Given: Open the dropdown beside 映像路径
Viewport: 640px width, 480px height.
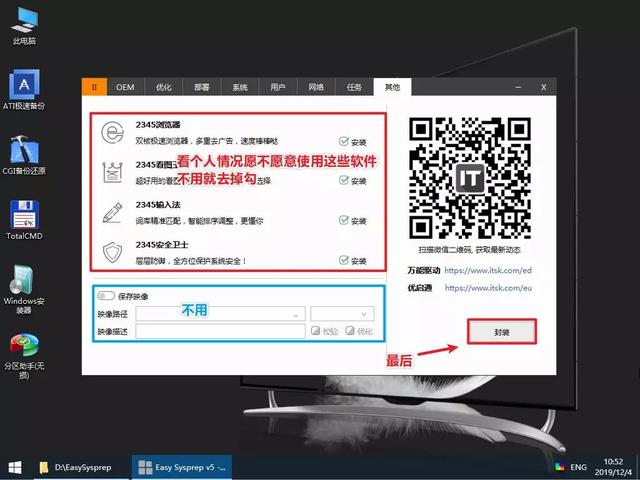Looking at the screenshot, I should click(342, 314).
